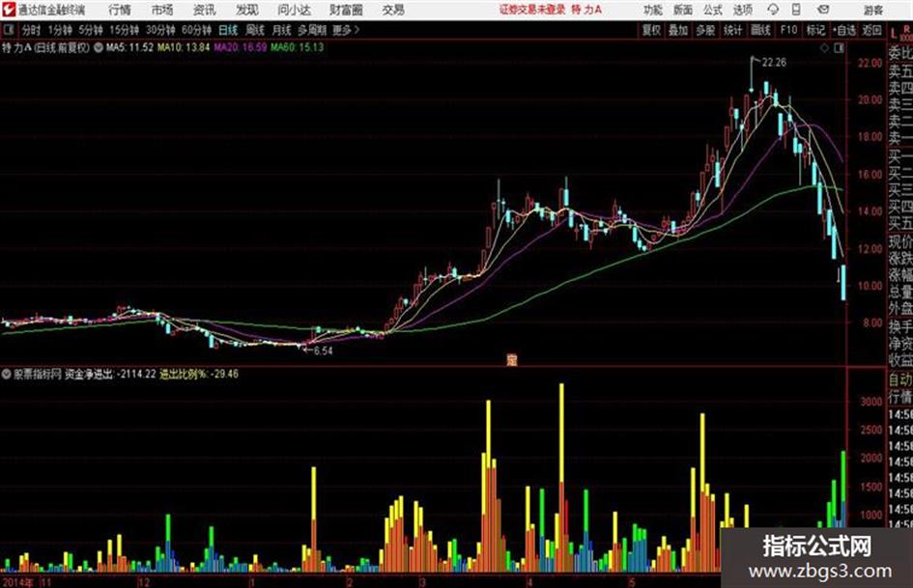Click the 进出比例%: -29.46 value
Viewport: 913px width, 588px height.
pos(200,375)
